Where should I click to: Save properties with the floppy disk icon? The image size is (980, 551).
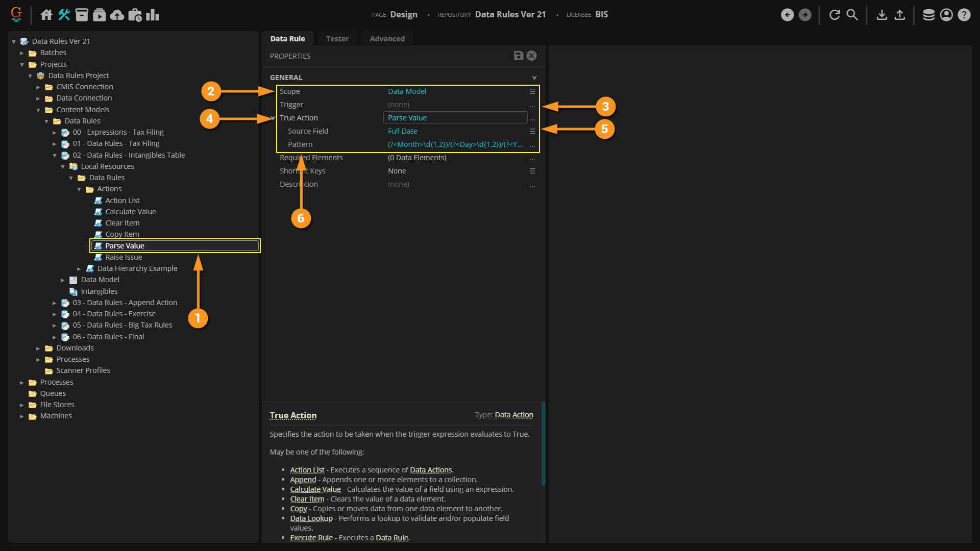(518, 56)
